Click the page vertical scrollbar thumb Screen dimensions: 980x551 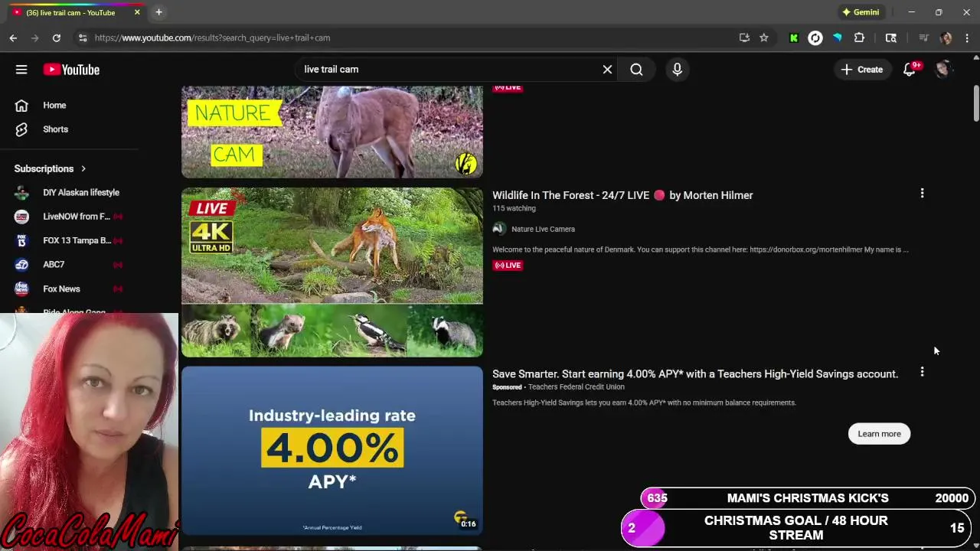point(976,103)
